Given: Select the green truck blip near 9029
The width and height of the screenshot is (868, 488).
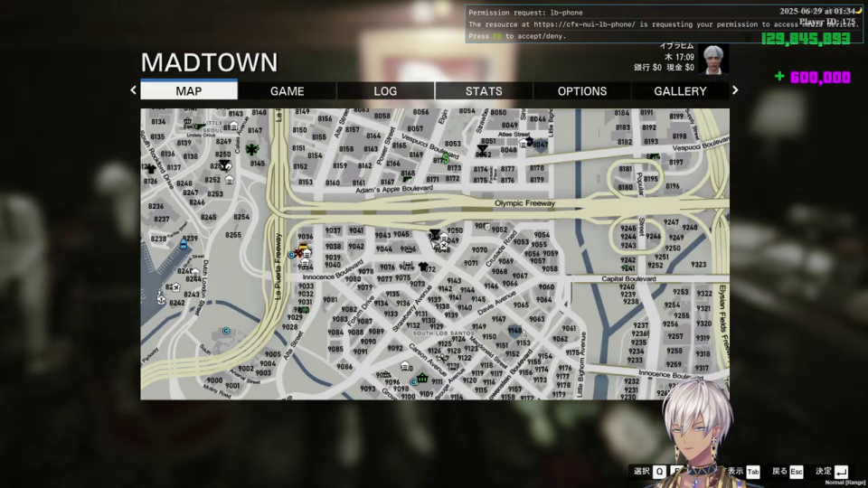Looking at the screenshot, I should [x=303, y=310].
